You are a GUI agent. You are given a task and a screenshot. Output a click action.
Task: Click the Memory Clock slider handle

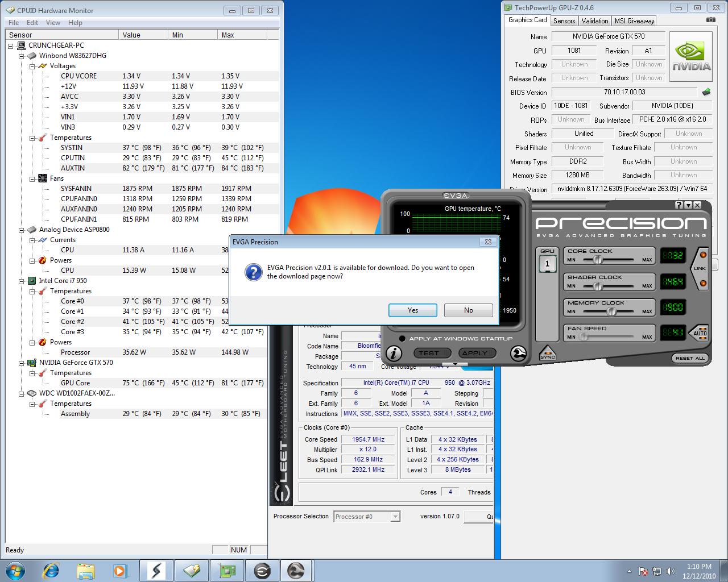click(611, 311)
